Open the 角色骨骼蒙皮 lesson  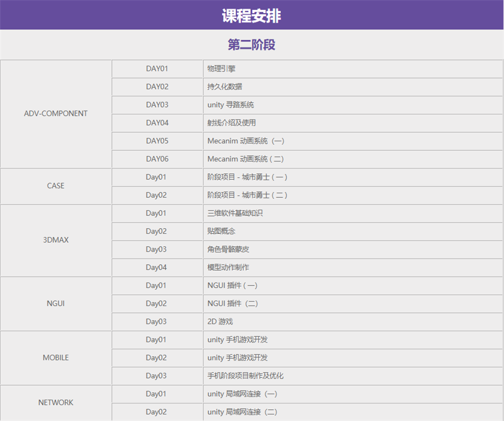pos(228,249)
